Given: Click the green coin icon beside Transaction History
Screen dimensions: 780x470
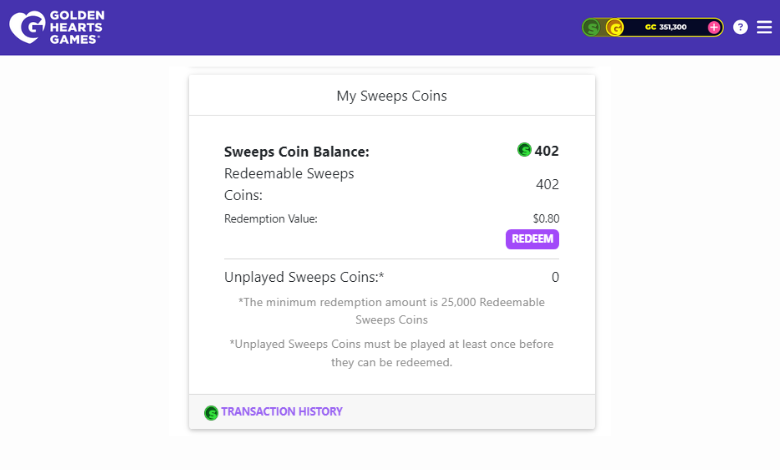Looking at the screenshot, I should pos(211,412).
